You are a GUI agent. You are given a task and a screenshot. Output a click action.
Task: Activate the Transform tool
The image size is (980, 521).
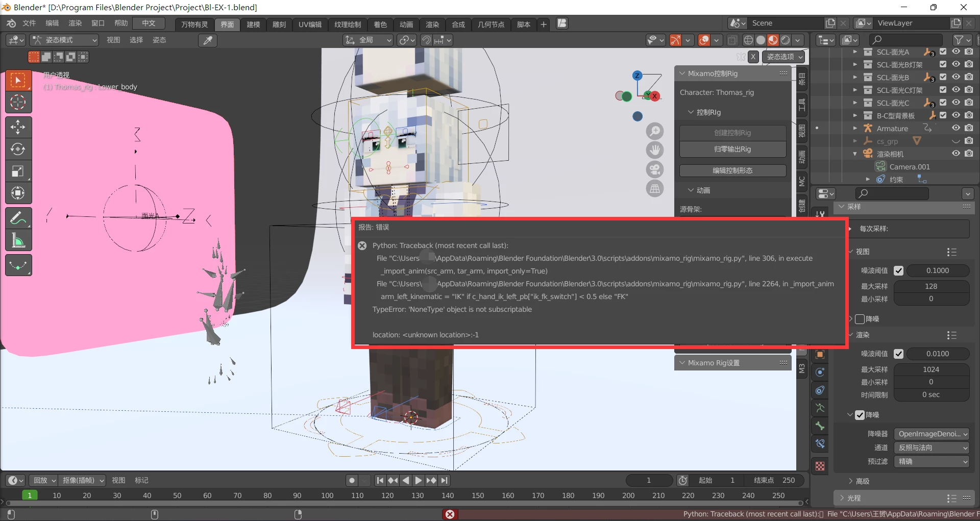coord(18,193)
